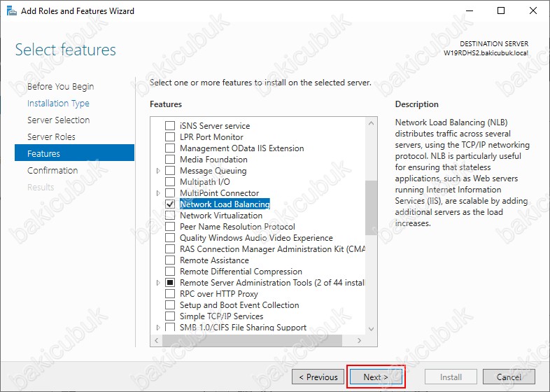Viewport: 550px width, 392px height.
Task: Check Setup and Boot Event Collection checkbox
Action: click(170, 305)
